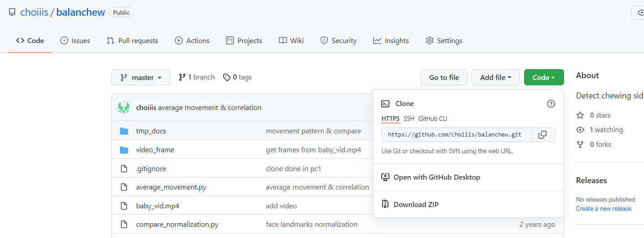Click the Create a new release link
Image resolution: width=644 pixels, height=238 pixels.
point(603,208)
